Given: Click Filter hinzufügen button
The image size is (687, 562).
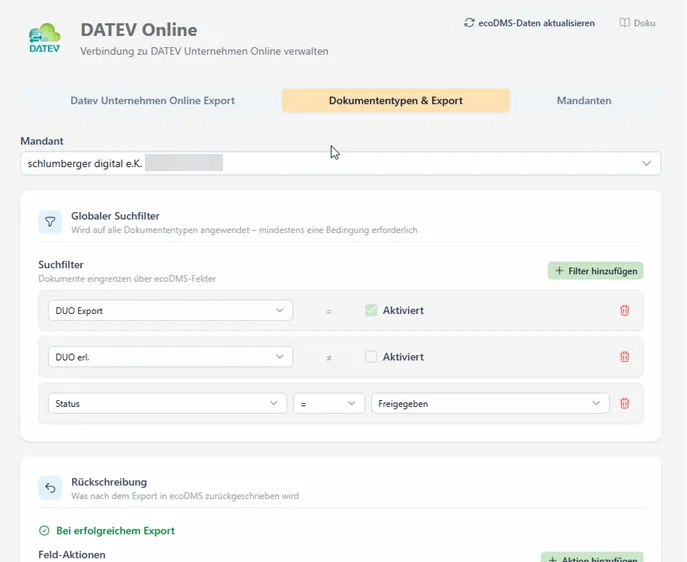Looking at the screenshot, I should [595, 271].
